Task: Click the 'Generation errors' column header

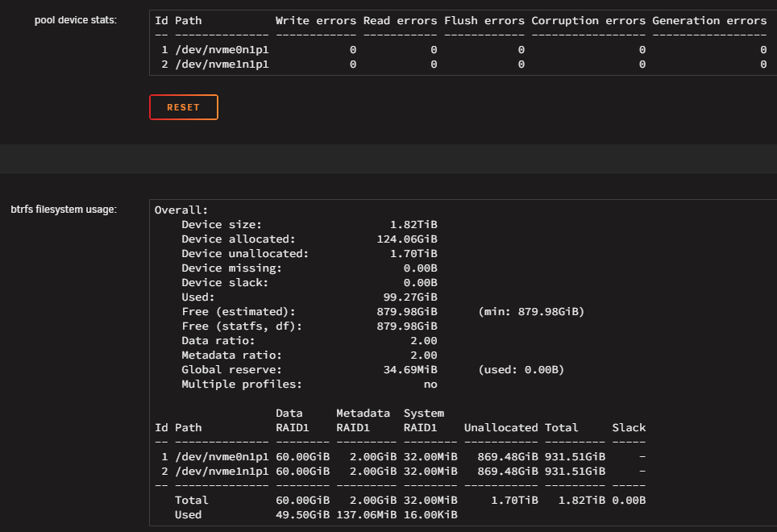Action: click(x=709, y=21)
